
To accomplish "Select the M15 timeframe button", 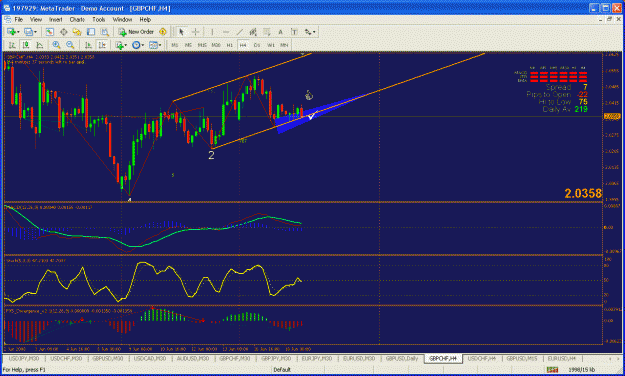I will 202,45.
